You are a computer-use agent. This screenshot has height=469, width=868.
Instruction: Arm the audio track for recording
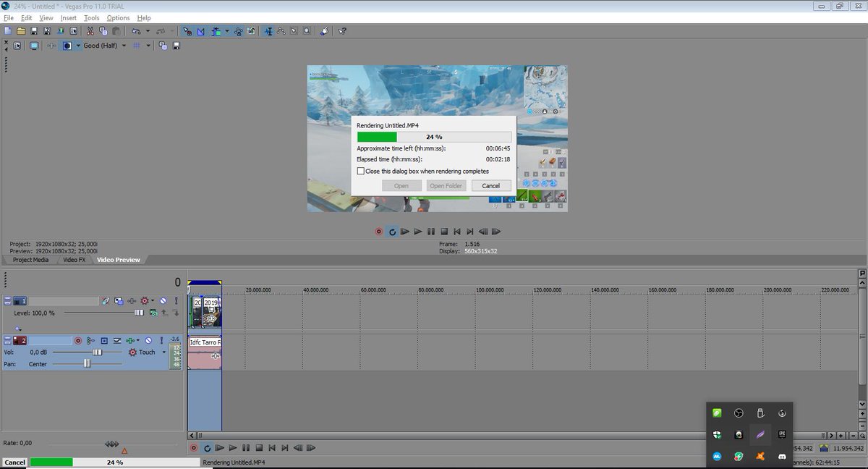tap(78, 339)
